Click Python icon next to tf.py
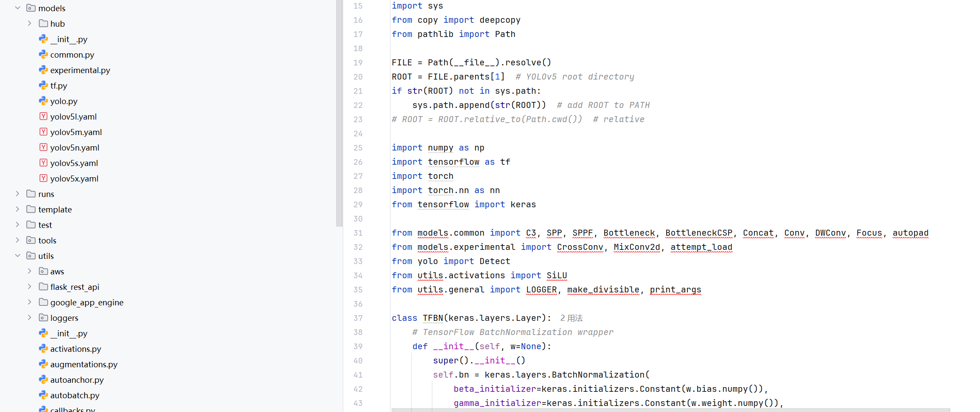Viewport: 980px width, 412px height. (43, 85)
